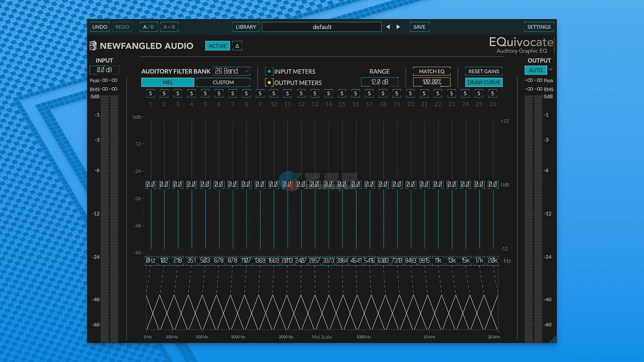644x362 pixels.
Task: Toggle the Input Meters checkbox
Action: pos(269,71)
